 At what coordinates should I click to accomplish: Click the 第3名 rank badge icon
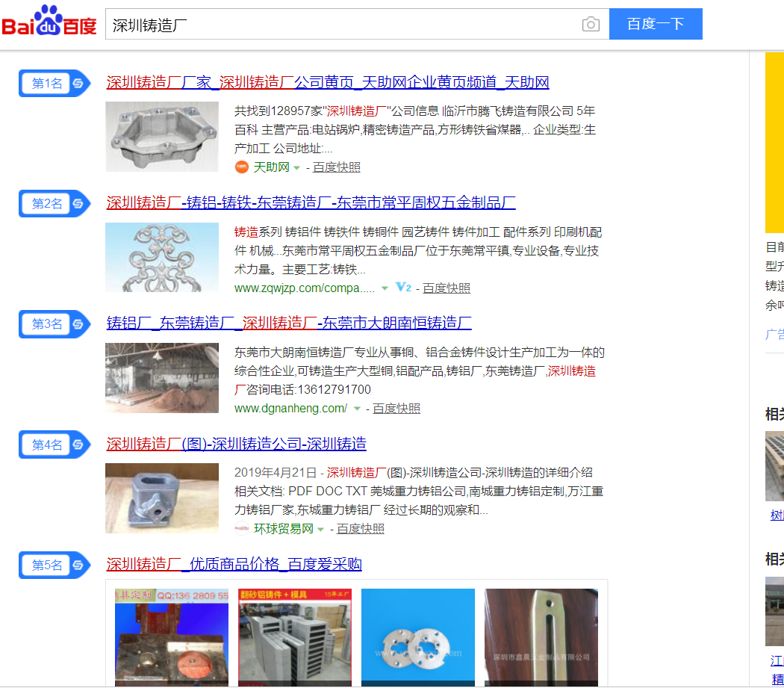[55, 323]
